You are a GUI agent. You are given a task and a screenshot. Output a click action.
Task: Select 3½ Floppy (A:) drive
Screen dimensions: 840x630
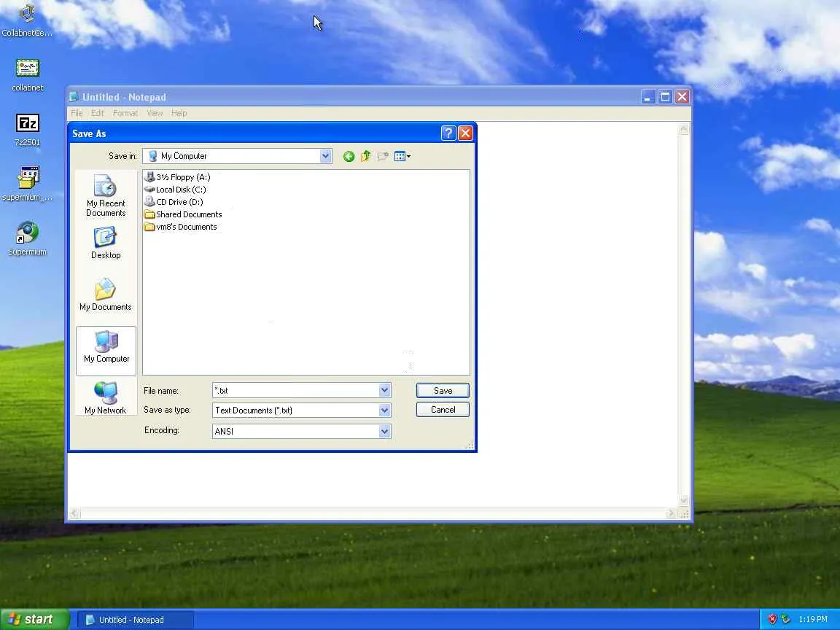click(x=177, y=177)
